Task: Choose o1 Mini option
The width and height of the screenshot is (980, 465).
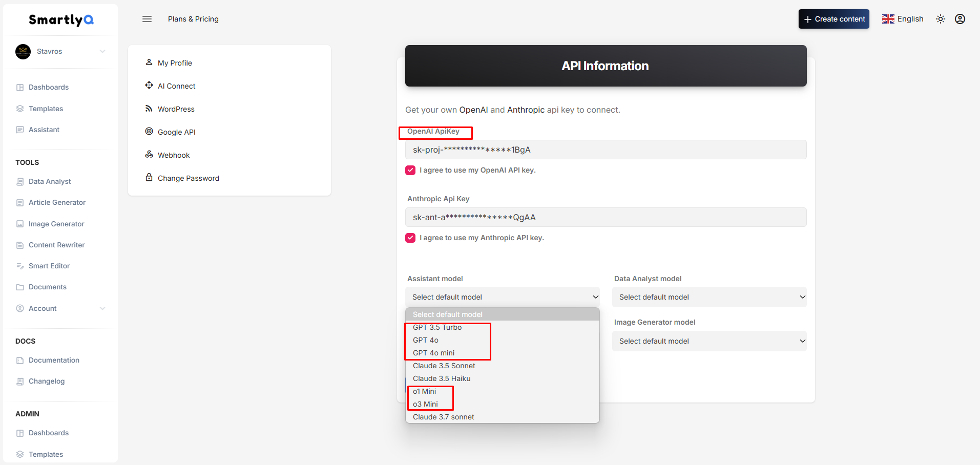Action: 503,391
